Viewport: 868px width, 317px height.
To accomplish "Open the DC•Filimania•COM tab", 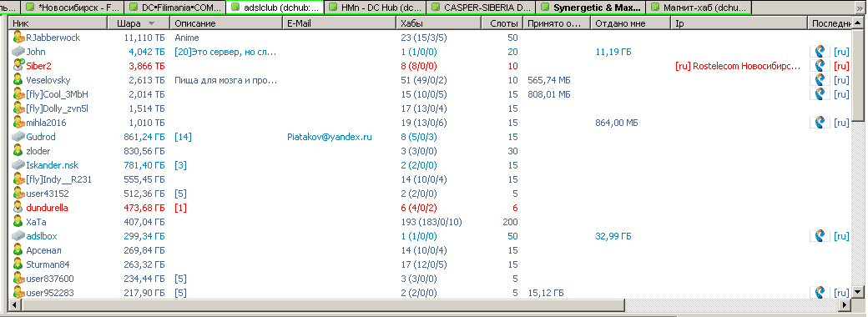I will [174, 8].
